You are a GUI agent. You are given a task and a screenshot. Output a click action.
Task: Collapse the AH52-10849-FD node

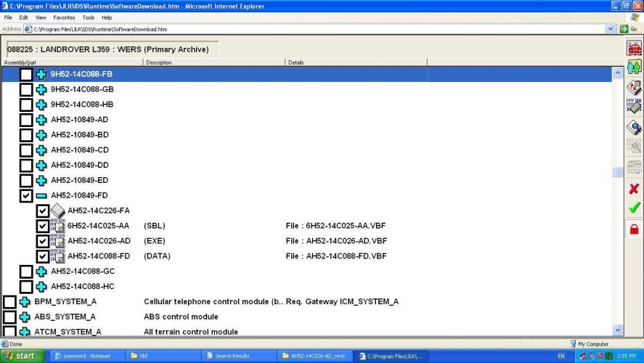click(x=41, y=196)
